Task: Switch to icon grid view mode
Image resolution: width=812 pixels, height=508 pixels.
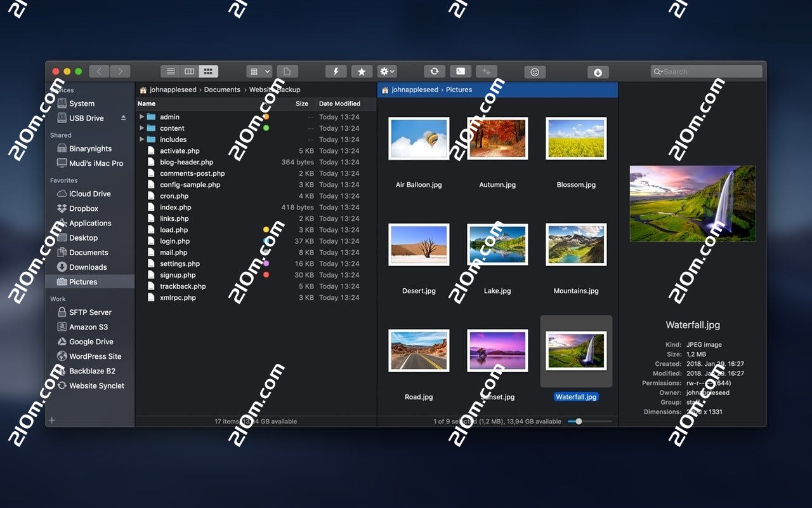Action: pos(208,72)
